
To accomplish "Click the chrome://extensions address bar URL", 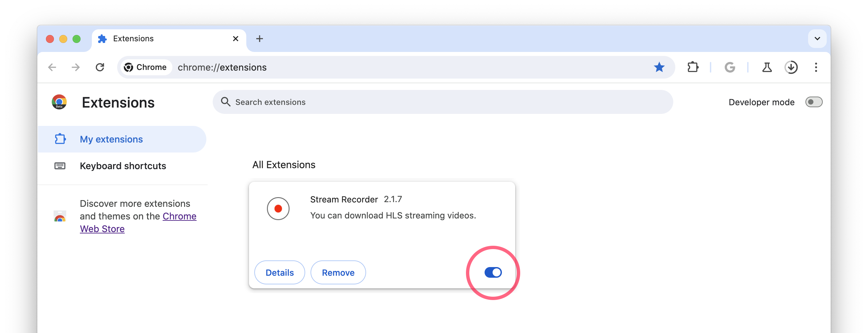I will [222, 67].
